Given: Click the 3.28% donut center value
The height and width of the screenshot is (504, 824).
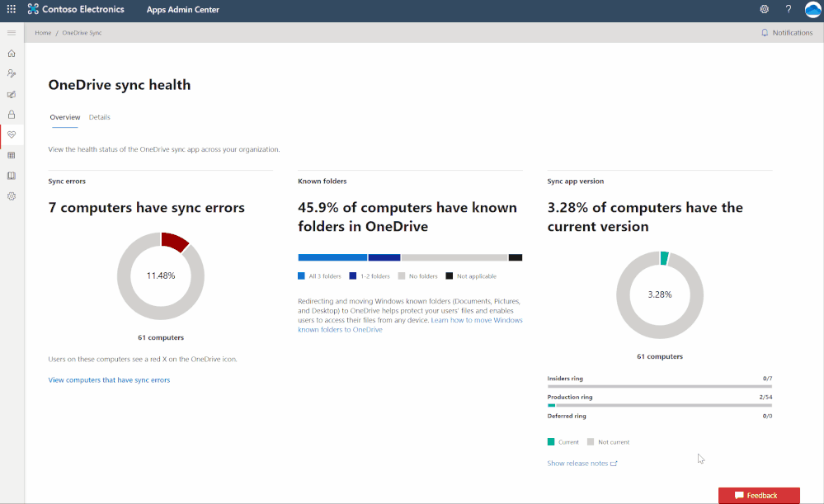Looking at the screenshot, I should click(x=660, y=294).
